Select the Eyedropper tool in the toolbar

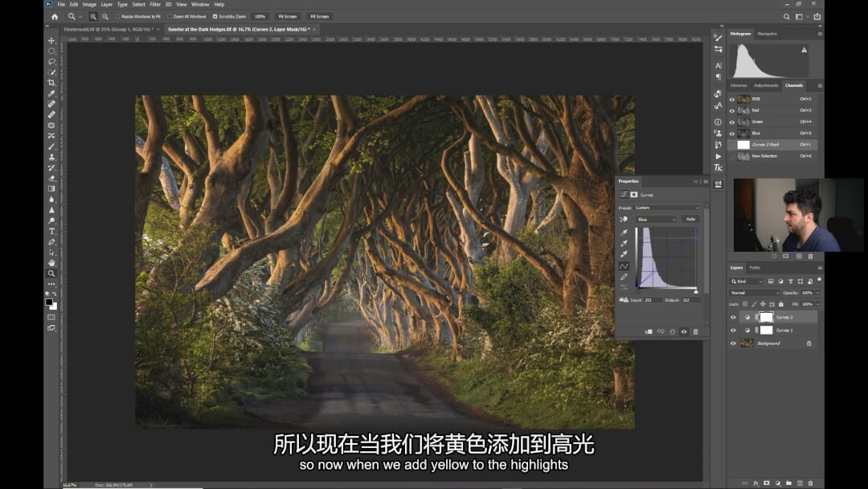pos(51,93)
